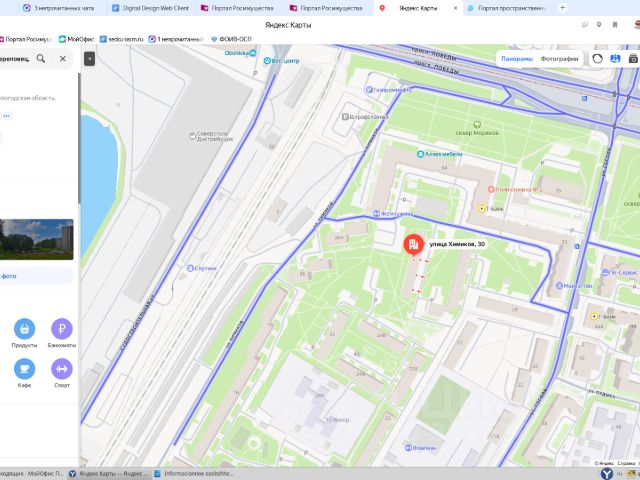Click the Кафе category icon
Screen dimensions: 640x480
(x=24, y=369)
